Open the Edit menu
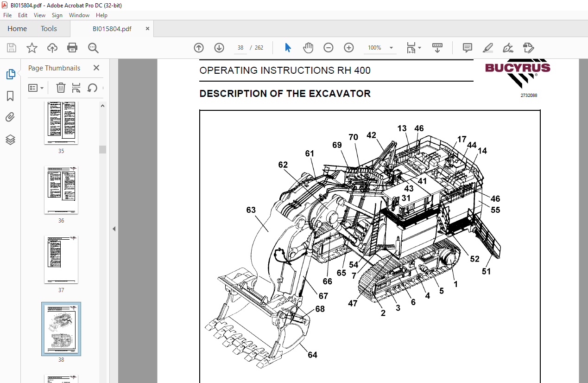 tap(23, 15)
